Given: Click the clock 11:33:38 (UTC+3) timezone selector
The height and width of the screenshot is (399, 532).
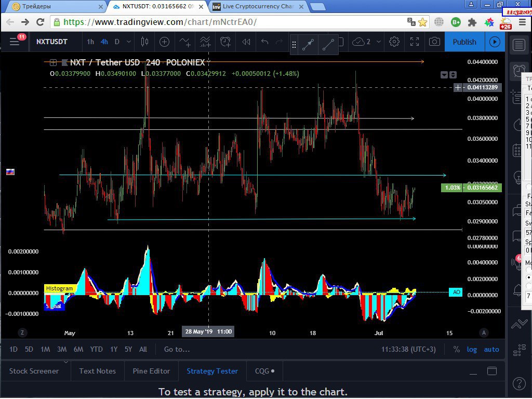Looking at the screenshot, I should click(x=408, y=349).
